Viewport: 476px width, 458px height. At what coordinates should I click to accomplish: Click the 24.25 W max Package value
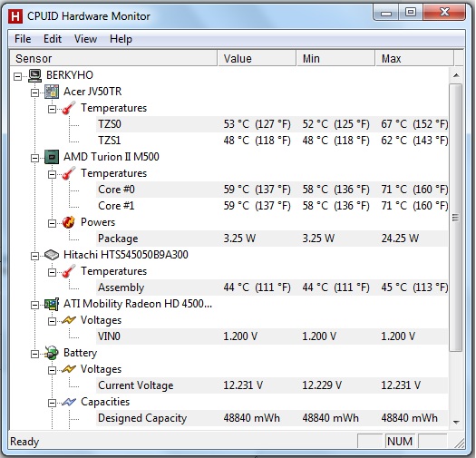pos(400,239)
